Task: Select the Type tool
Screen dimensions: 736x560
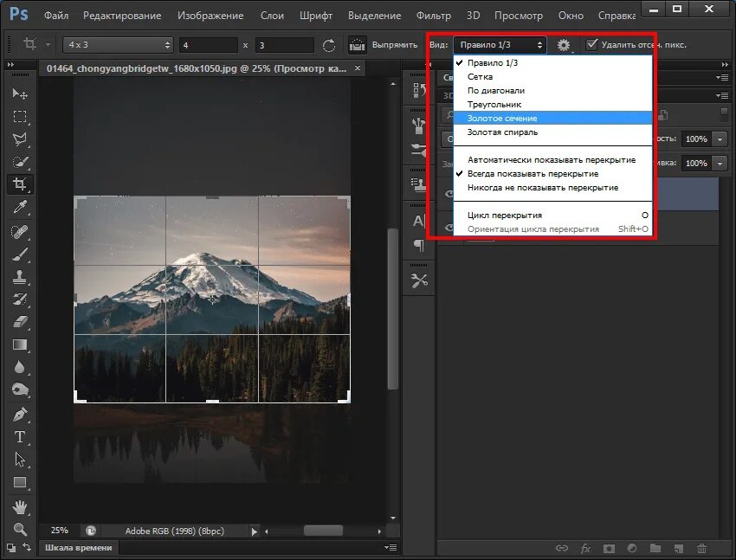Action: [20, 437]
